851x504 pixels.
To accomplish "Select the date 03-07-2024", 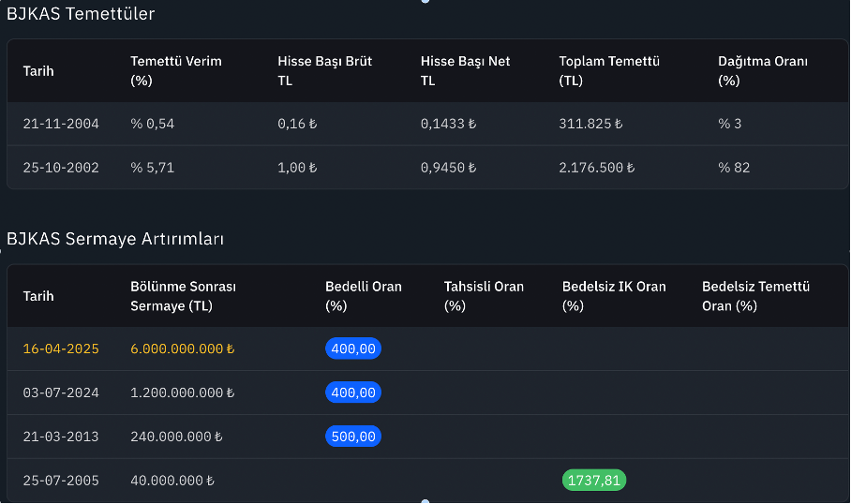I will coord(61,393).
